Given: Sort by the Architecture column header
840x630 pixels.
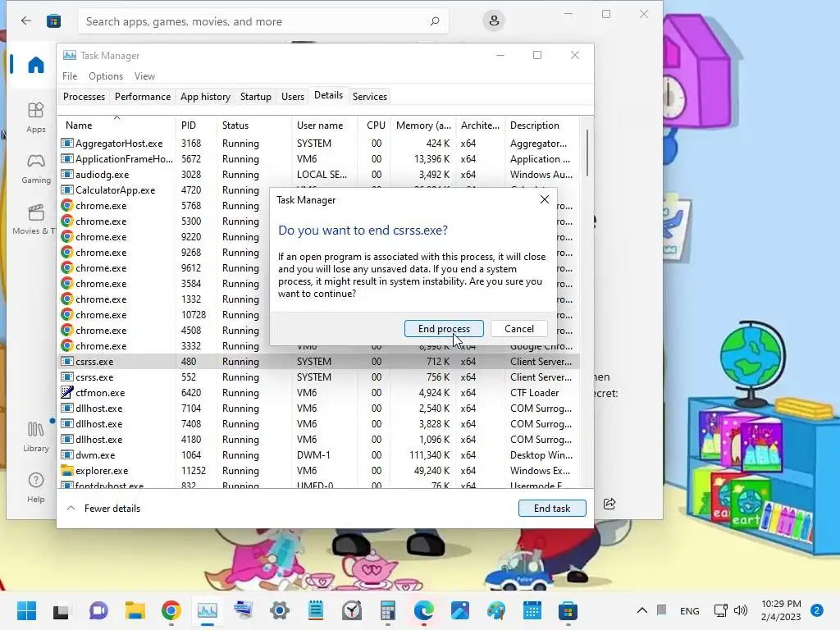Looking at the screenshot, I should pyautogui.click(x=480, y=125).
